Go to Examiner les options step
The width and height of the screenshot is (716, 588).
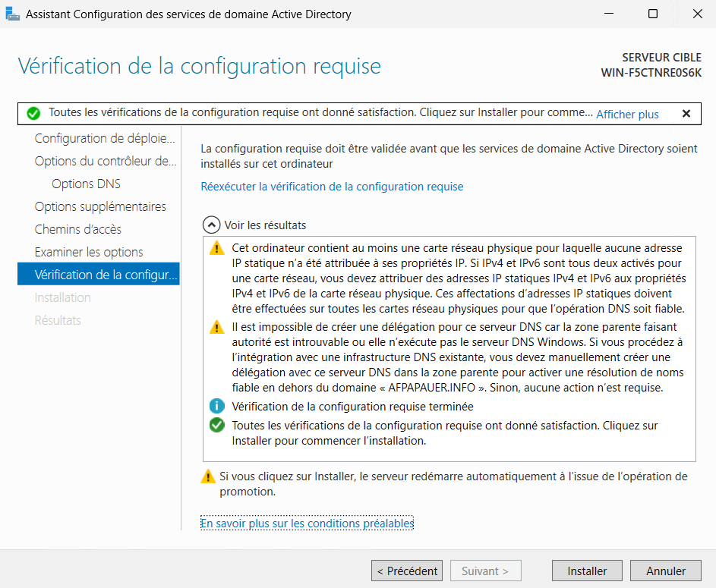[x=89, y=252]
